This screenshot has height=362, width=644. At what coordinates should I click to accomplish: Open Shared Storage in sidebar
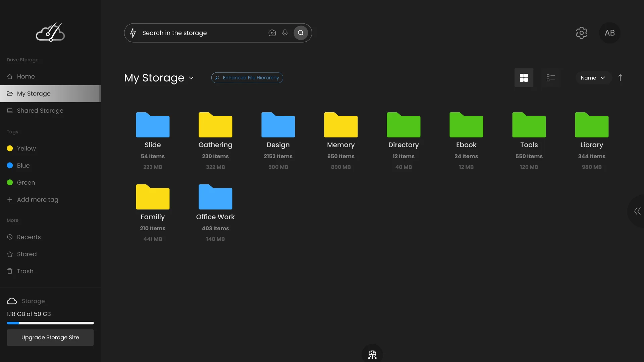click(50, 111)
